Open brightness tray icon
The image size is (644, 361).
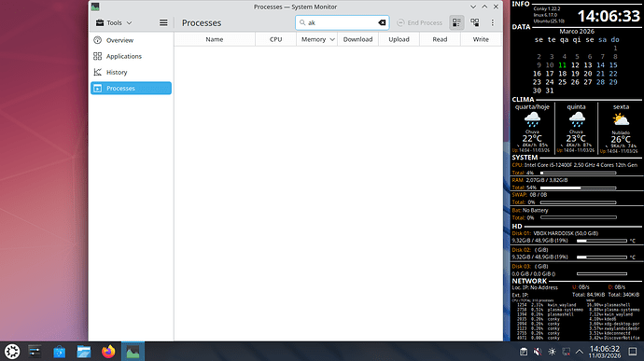click(552, 352)
